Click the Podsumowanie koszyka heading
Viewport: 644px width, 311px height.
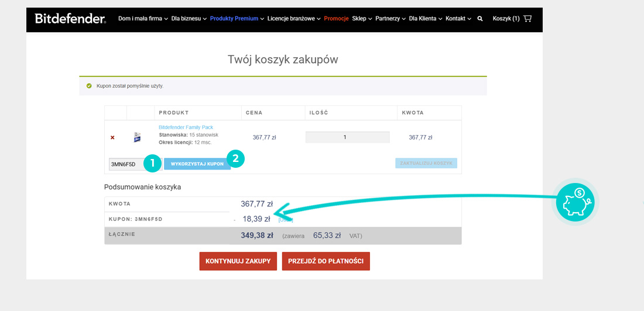(x=142, y=187)
